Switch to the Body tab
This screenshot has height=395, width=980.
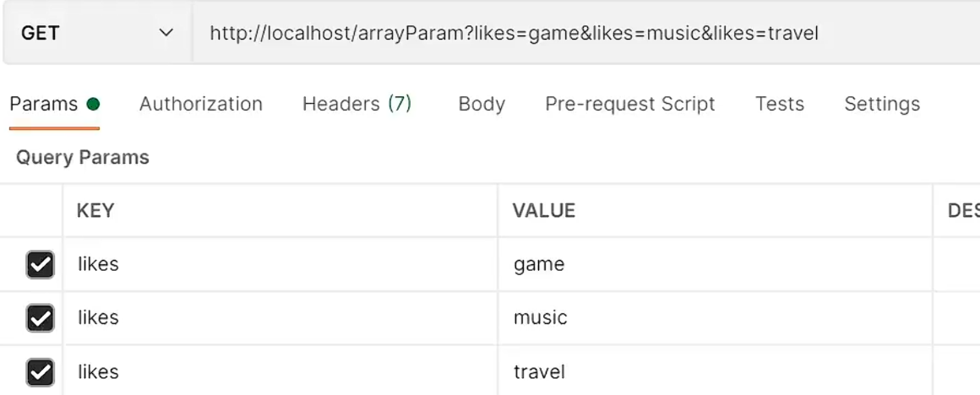point(482,104)
